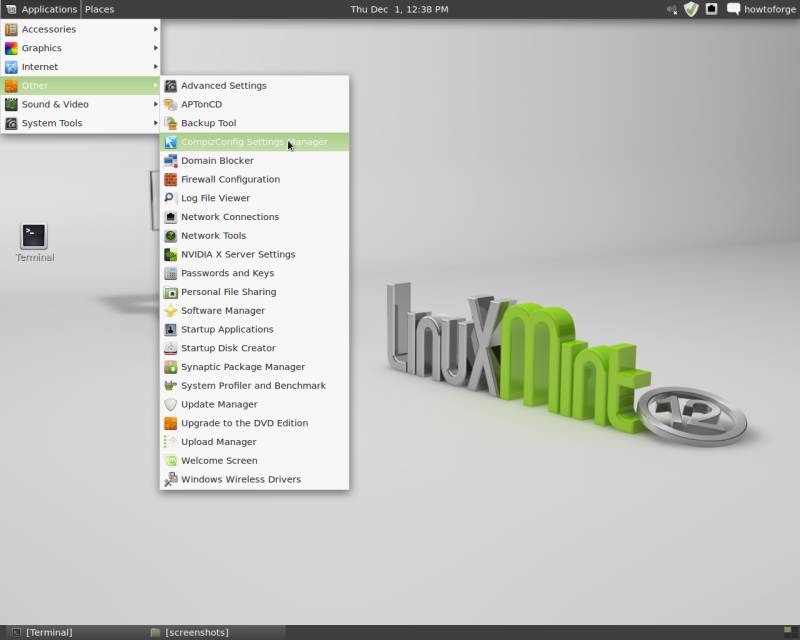Select the Sound & Video category label
Viewport: 800px width, 640px height.
[55, 105]
